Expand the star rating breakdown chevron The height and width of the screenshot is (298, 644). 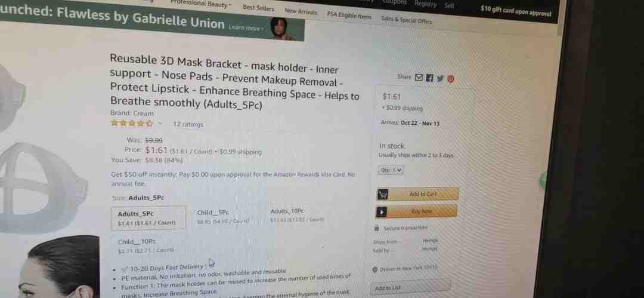tap(160, 123)
